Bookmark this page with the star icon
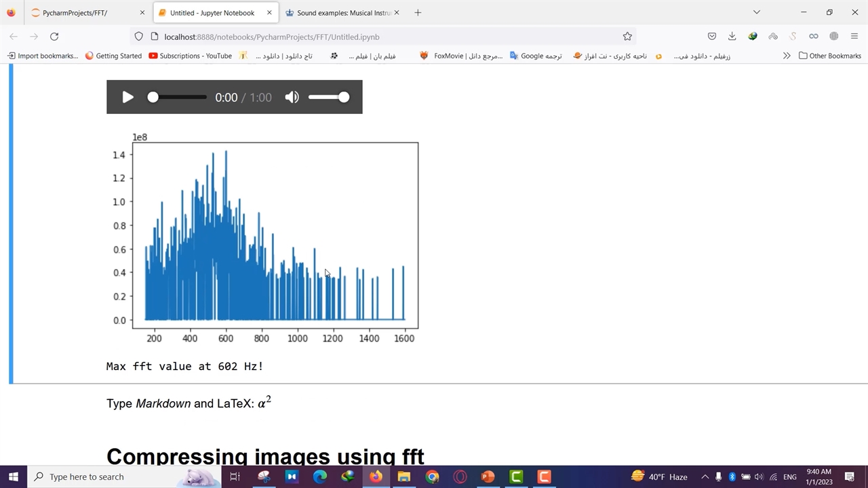The width and height of the screenshot is (868, 488). [x=627, y=37]
